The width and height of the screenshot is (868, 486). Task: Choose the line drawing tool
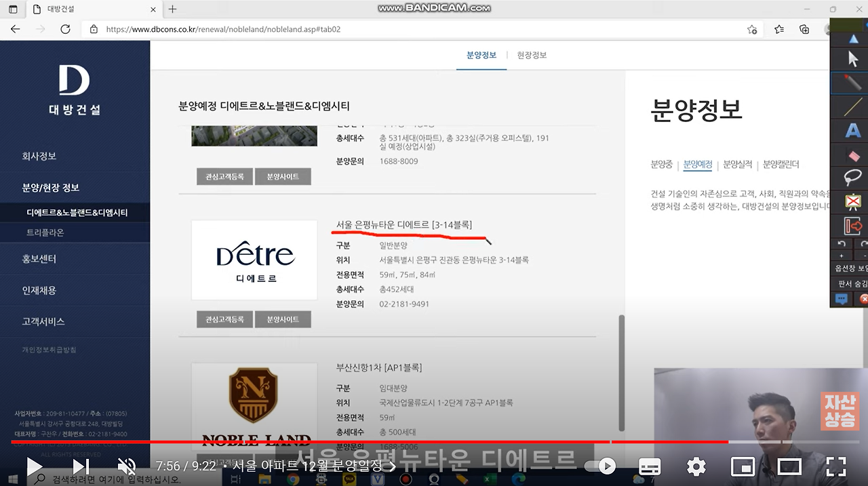point(853,107)
